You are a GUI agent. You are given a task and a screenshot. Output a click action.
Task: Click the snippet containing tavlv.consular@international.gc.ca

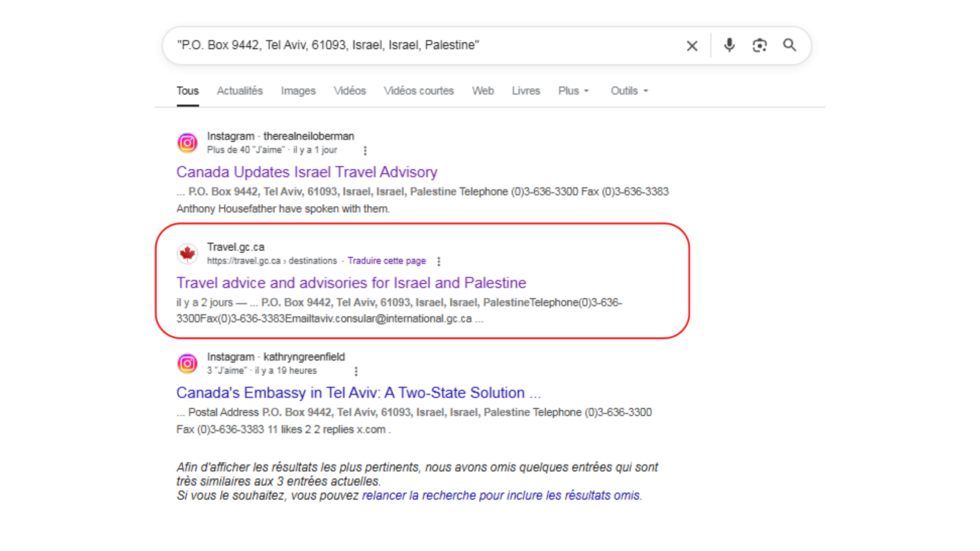[329, 319]
